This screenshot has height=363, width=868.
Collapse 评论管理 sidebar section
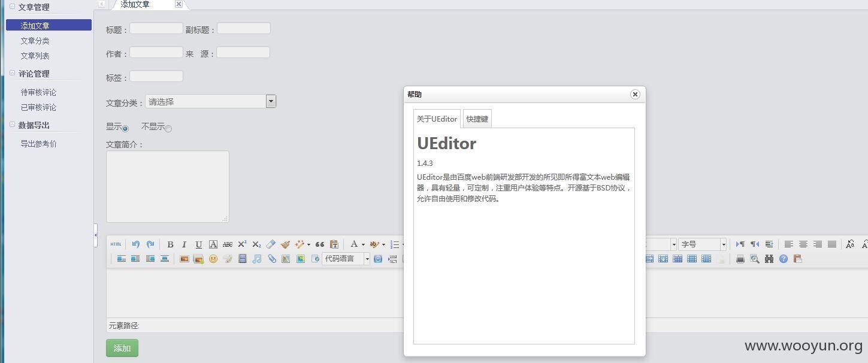(12, 73)
